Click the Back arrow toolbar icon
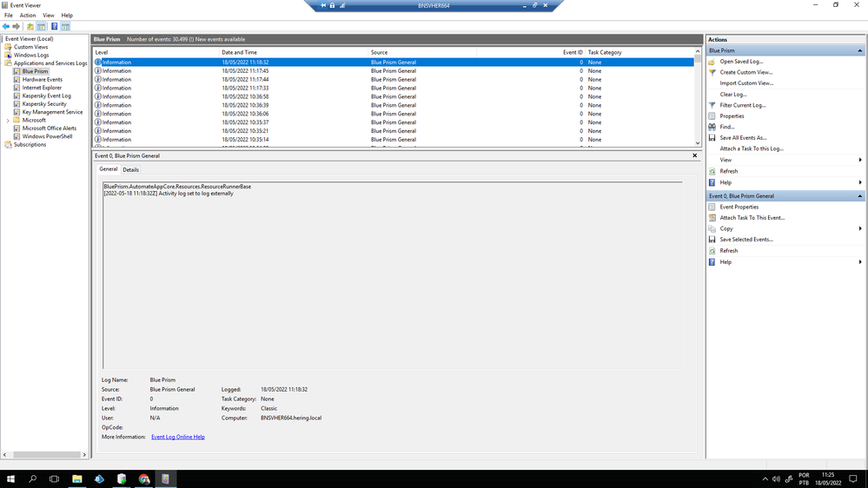The width and height of the screenshot is (868, 488). click(6, 27)
